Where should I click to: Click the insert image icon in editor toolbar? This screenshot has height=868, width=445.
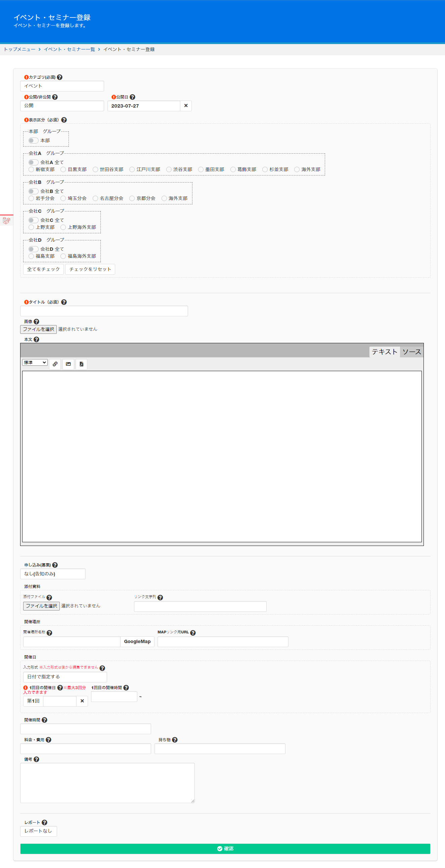coord(68,364)
